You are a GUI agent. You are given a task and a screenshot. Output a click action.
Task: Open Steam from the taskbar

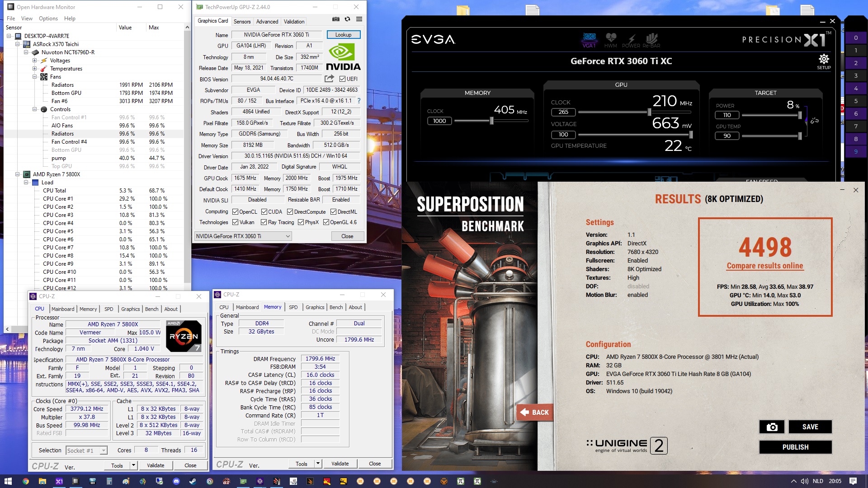tap(193, 481)
